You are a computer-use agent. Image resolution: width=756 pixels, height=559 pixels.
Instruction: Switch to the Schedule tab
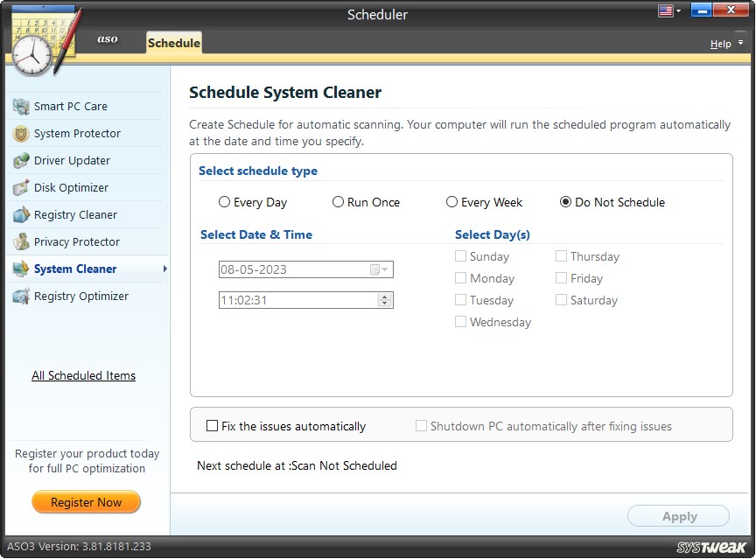(x=172, y=42)
